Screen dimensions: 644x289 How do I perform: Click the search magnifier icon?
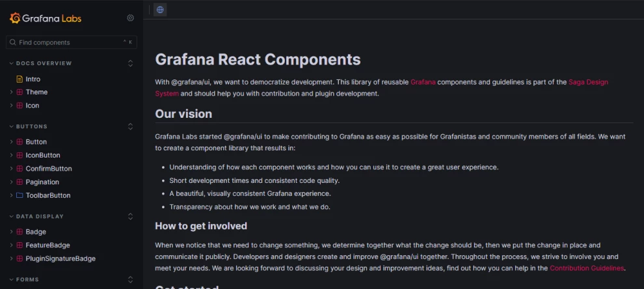click(13, 42)
